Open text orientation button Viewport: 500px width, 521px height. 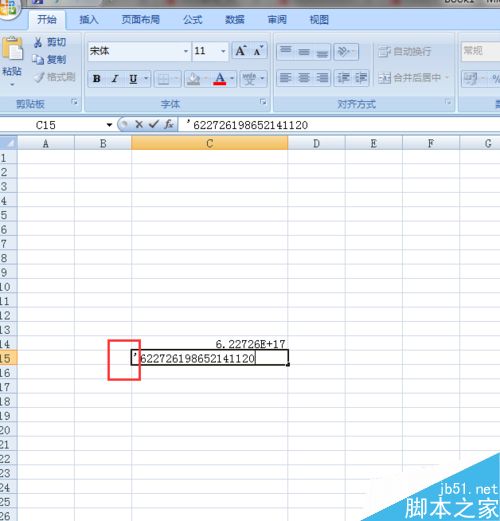tap(346, 52)
